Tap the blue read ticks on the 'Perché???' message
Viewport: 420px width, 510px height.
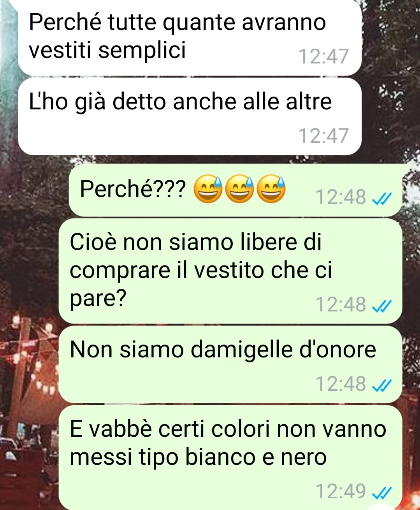click(381, 199)
